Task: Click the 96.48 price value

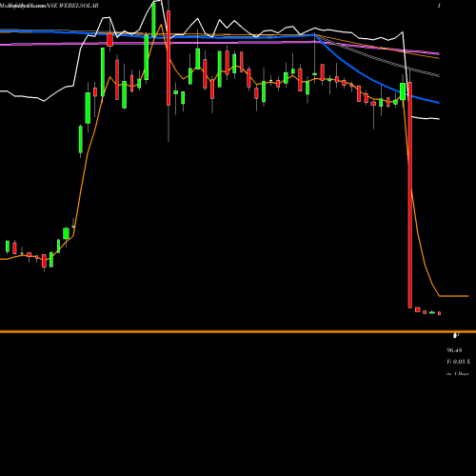Action: (454, 350)
